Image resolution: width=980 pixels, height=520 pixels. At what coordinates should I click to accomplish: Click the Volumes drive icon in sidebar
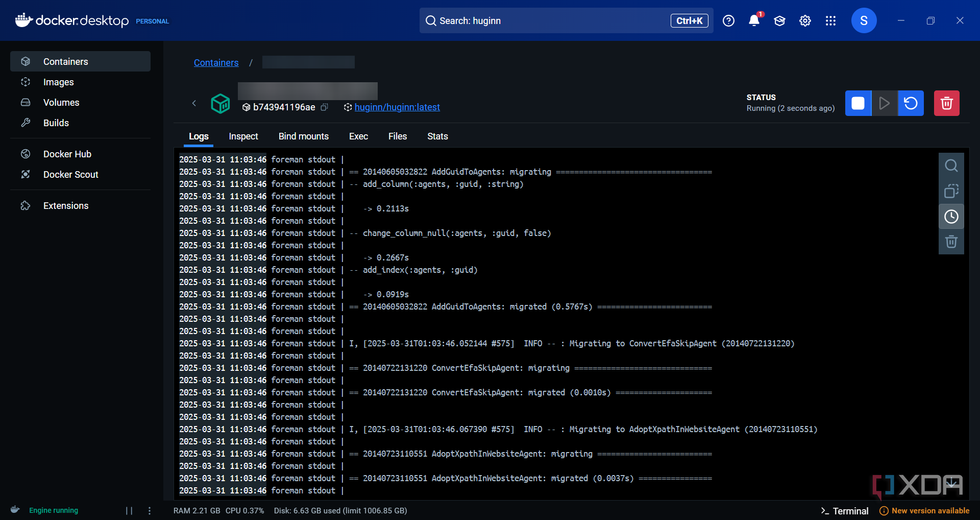coord(26,102)
